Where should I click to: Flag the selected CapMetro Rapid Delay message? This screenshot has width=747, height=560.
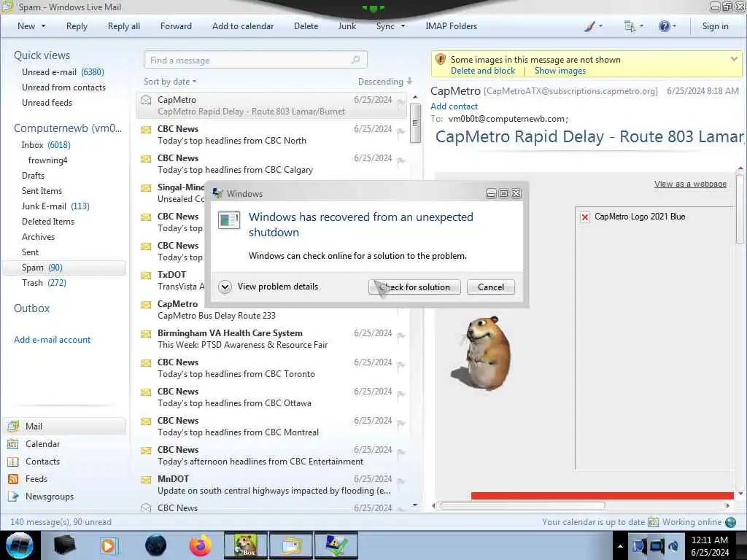click(400, 102)
